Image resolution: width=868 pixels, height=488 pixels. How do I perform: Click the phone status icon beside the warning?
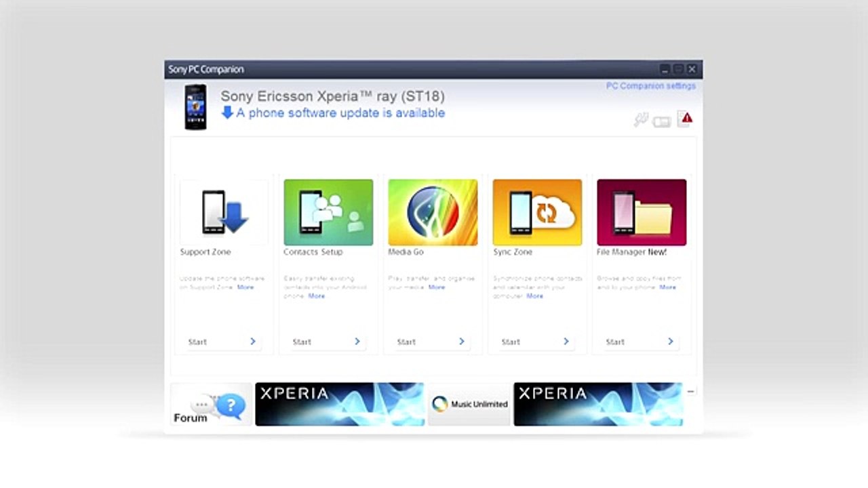tap(662, 121)
